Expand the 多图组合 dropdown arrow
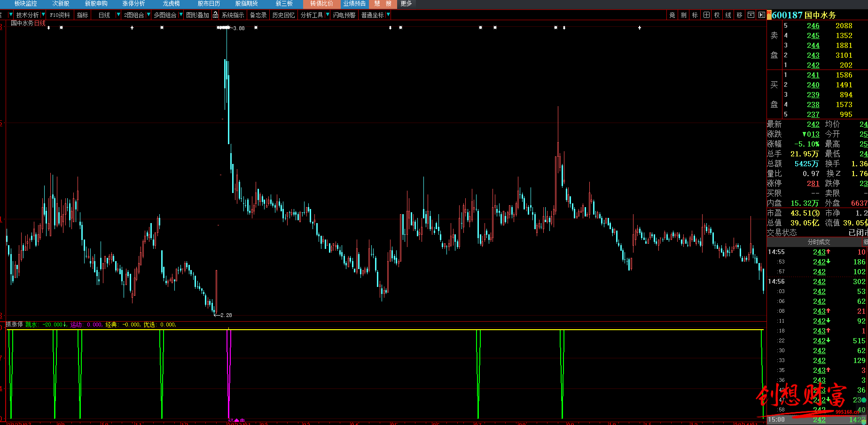Screen dimensions: 868x425 (181, 15)
